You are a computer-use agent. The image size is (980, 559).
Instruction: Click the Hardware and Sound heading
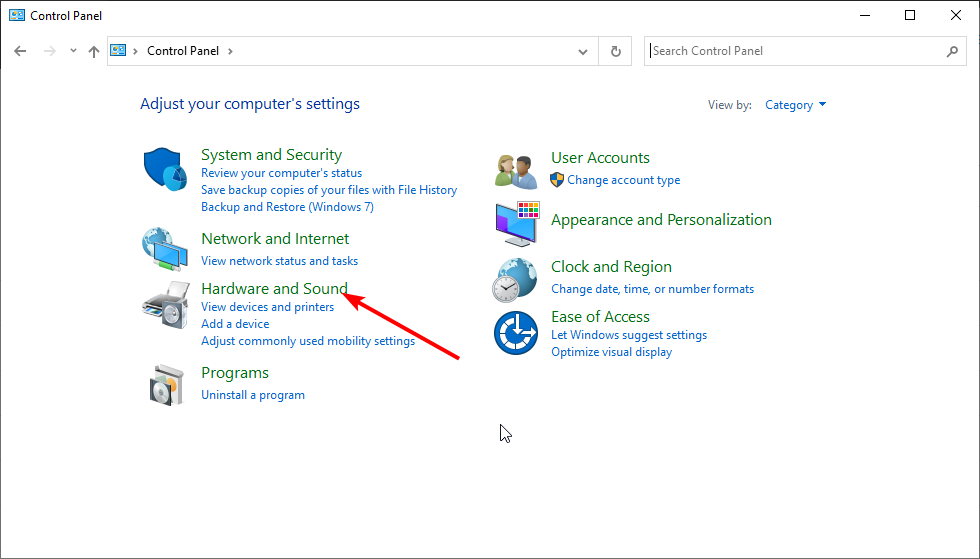point(274,289)
